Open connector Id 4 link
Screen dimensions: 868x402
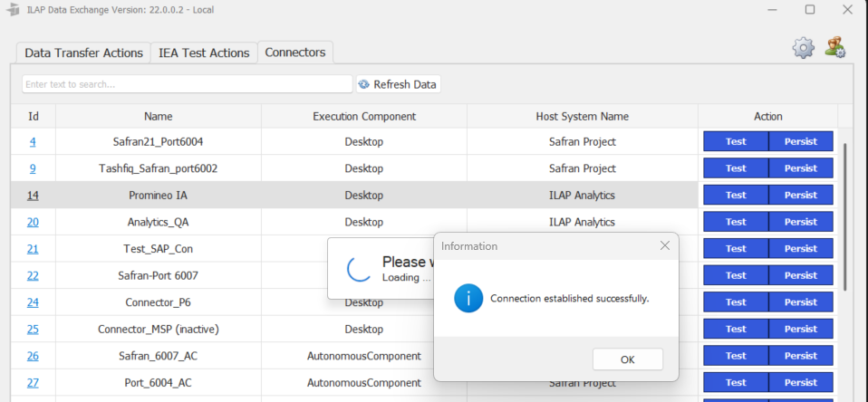pyautogui.click(x=33, y=141)
